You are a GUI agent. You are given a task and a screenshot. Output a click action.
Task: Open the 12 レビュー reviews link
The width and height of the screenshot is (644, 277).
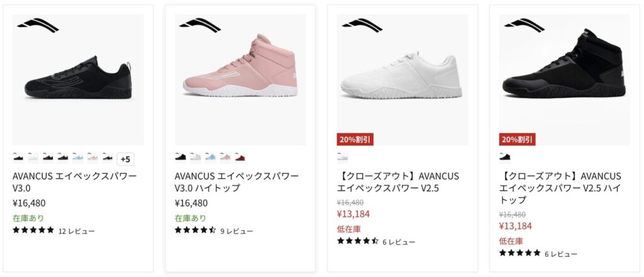pos(77,231)
